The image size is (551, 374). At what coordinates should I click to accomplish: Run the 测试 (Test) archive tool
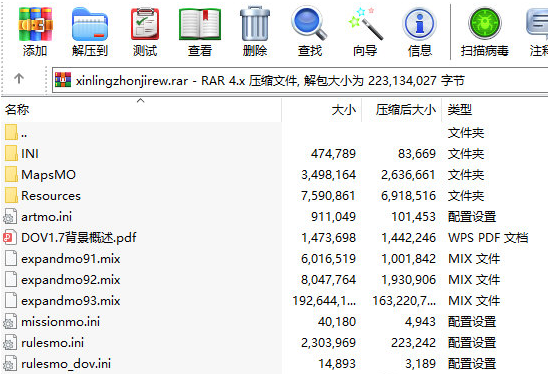(x=145, y=25)
